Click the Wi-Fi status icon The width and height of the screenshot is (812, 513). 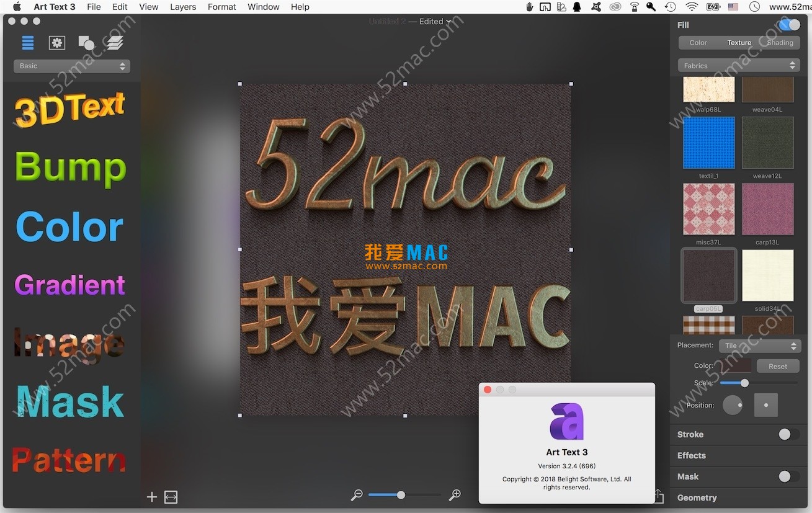[x=692, y=7]
